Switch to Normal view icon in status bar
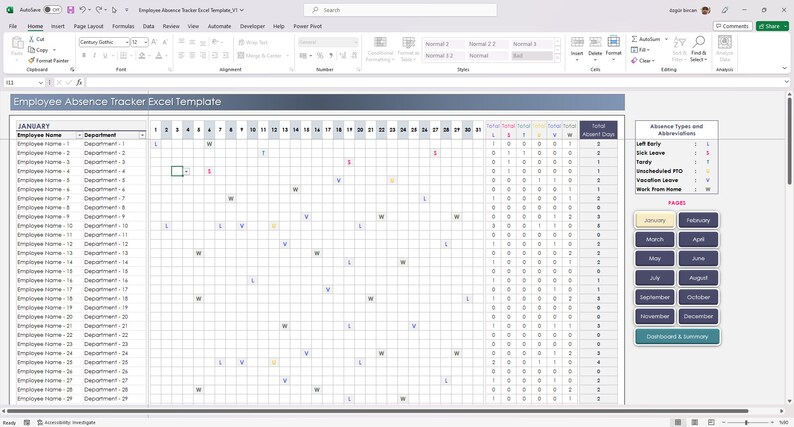 [x=678, y=422]
